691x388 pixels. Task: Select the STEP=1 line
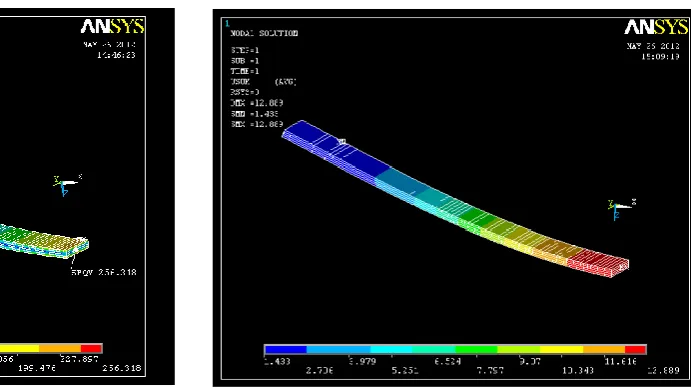click(x=245, y=50)
